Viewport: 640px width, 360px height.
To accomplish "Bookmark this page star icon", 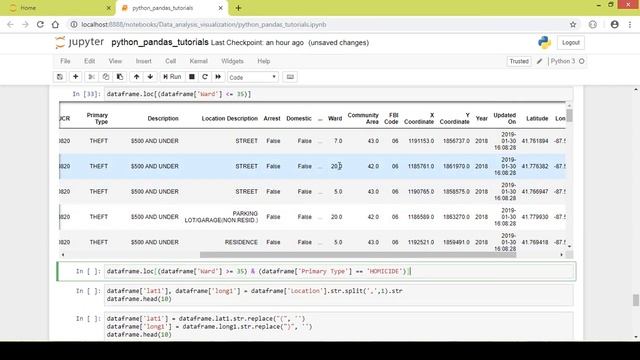I will [573, 24].
